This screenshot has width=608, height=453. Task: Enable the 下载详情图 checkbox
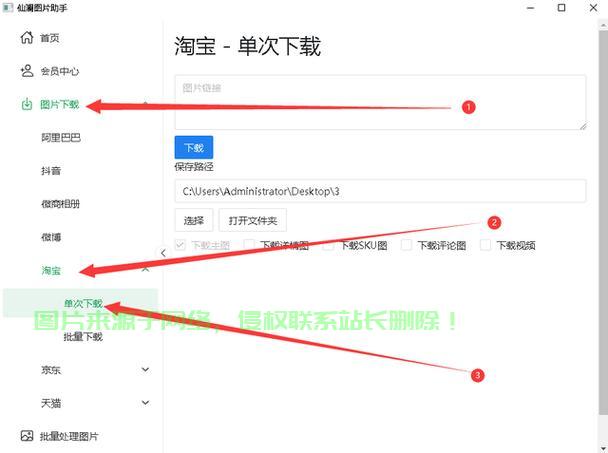point(249,245)
